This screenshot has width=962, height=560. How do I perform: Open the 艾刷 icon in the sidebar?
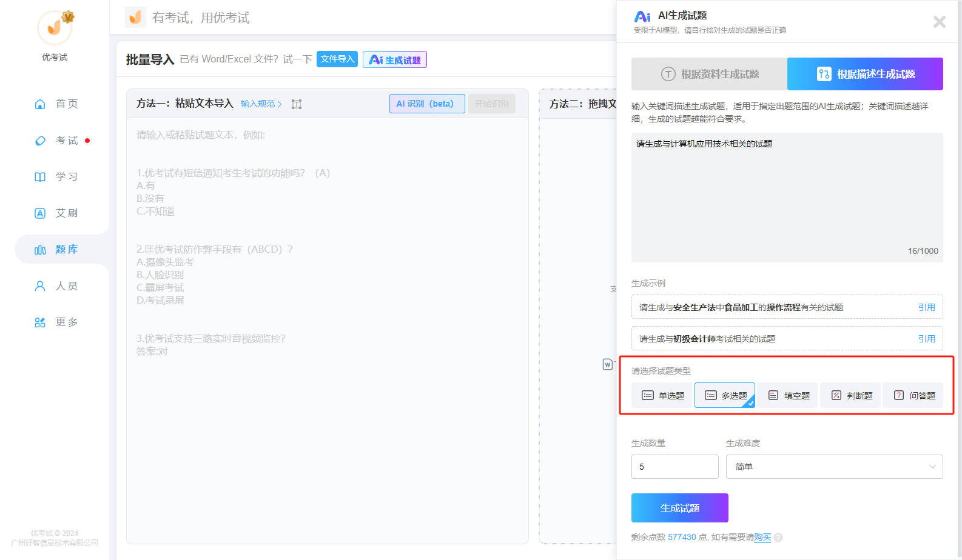pyautogui.click(x=40, y=213)
